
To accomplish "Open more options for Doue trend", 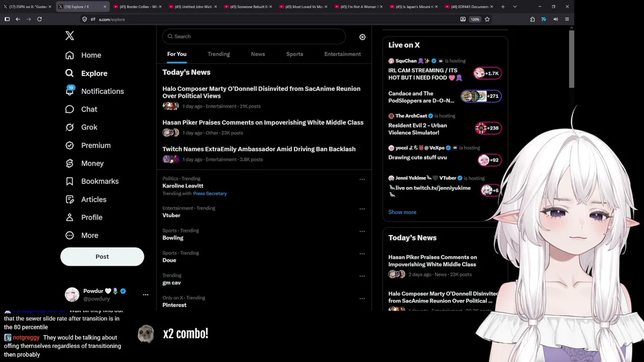I will [362, 253].
